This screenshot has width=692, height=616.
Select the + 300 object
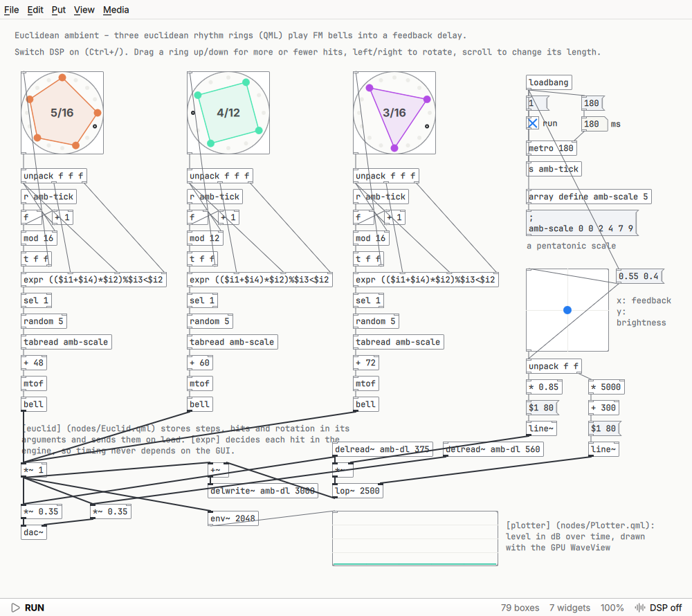tap(603, 408)
